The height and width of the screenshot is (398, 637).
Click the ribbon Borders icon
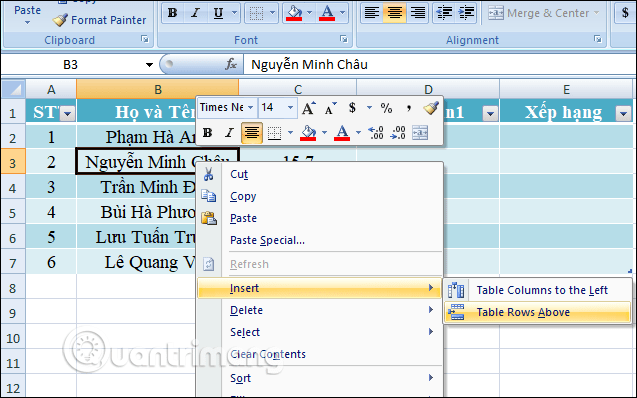(x=256, y=13)
